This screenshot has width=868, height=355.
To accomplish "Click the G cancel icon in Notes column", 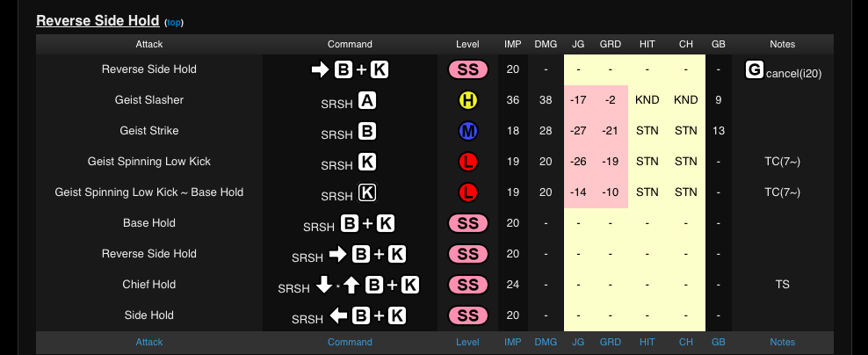I will (754, 70).
